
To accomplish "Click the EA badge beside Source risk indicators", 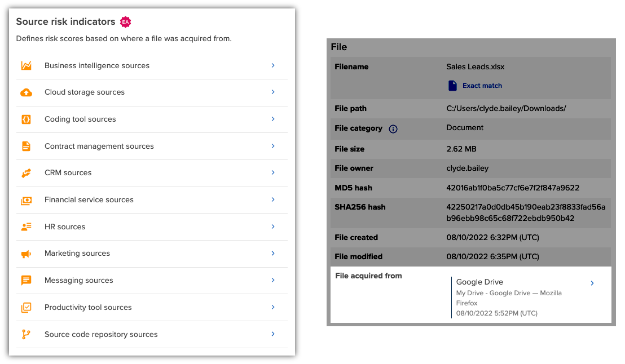I will point(125,21).
